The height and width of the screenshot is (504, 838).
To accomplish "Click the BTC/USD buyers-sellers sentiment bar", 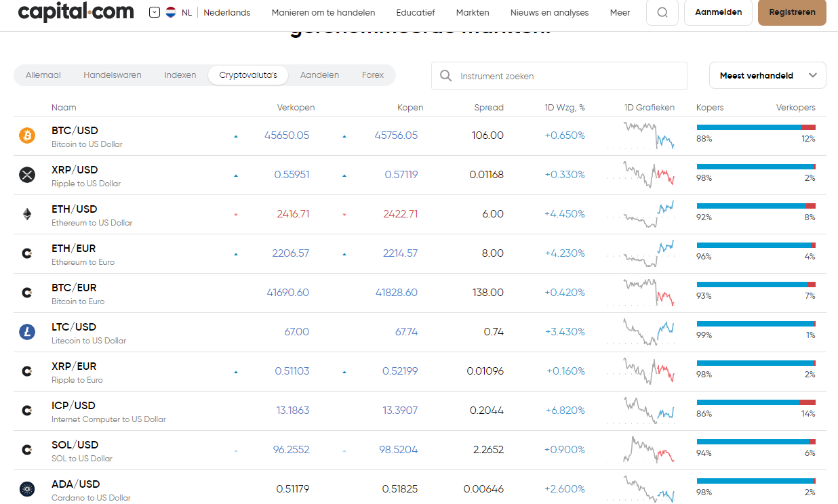I will 756,127.
